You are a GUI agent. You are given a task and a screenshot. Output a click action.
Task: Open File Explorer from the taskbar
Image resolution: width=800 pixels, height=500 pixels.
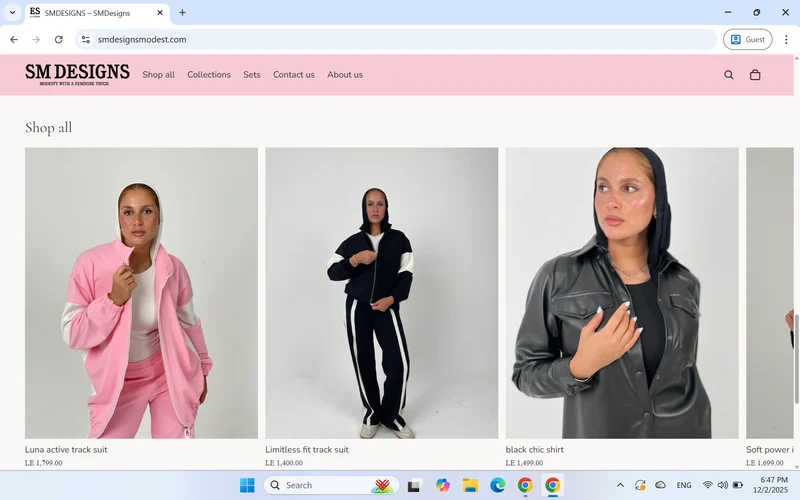470,485
